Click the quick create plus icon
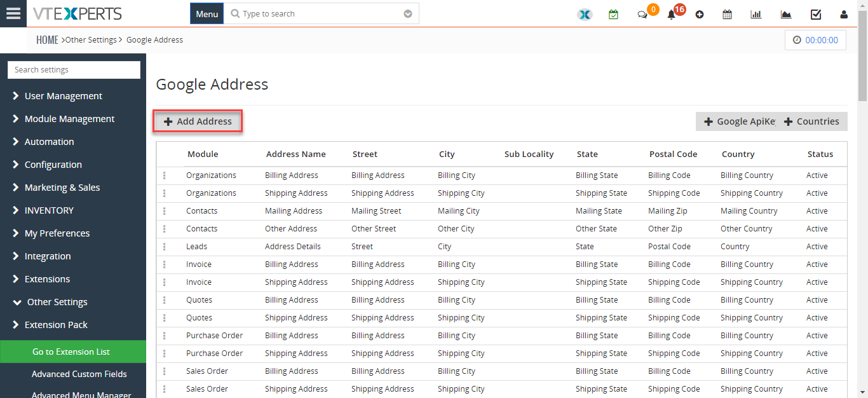This screenshot has height=398, width=868. click(x=700, y=15)
